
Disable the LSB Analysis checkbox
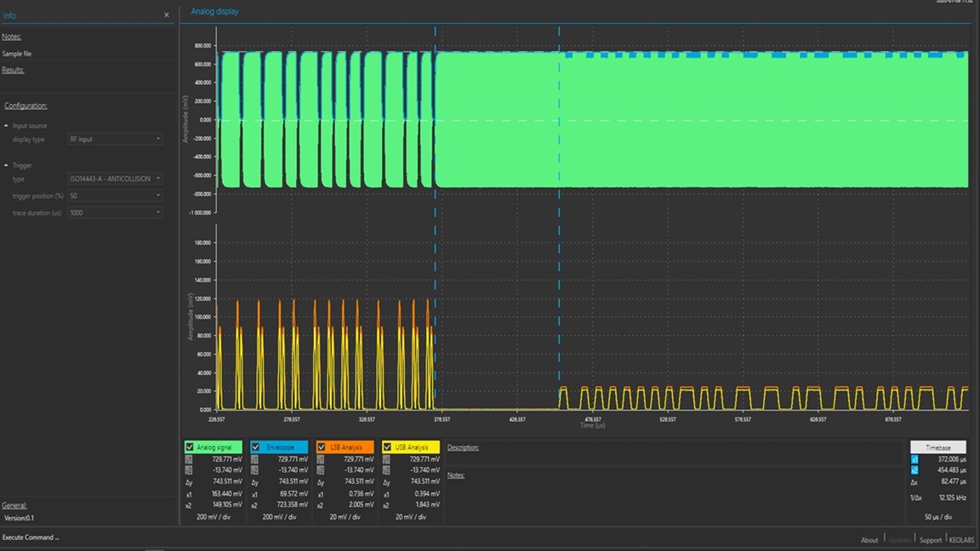(x=322, y=446)
